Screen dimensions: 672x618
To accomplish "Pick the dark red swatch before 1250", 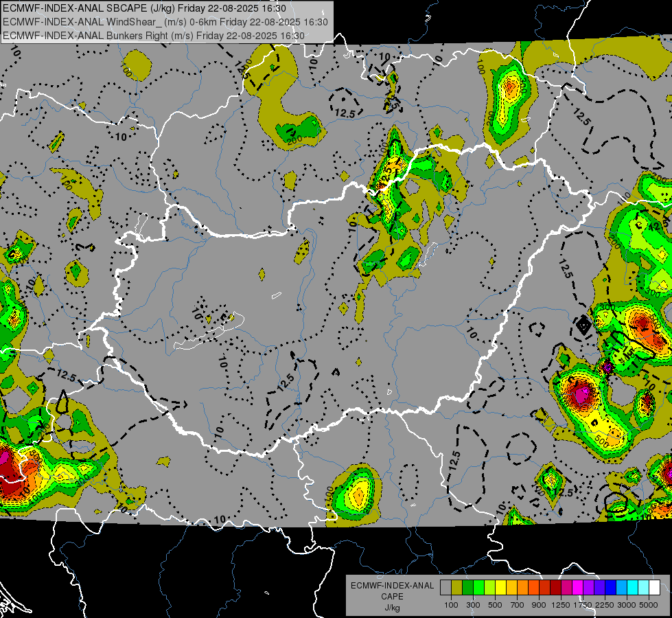I will tap(555, 588).
